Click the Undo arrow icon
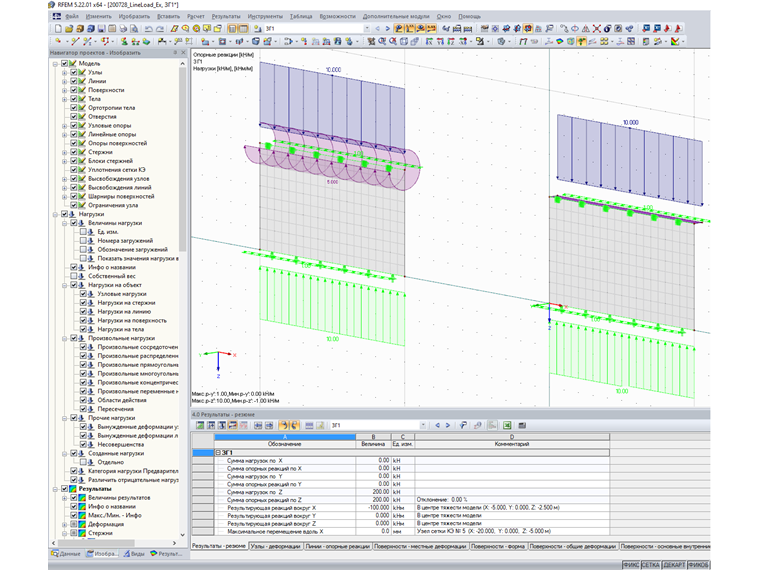Image resolution: width=760 pixels, height=570 pixels. pos(149,29)
